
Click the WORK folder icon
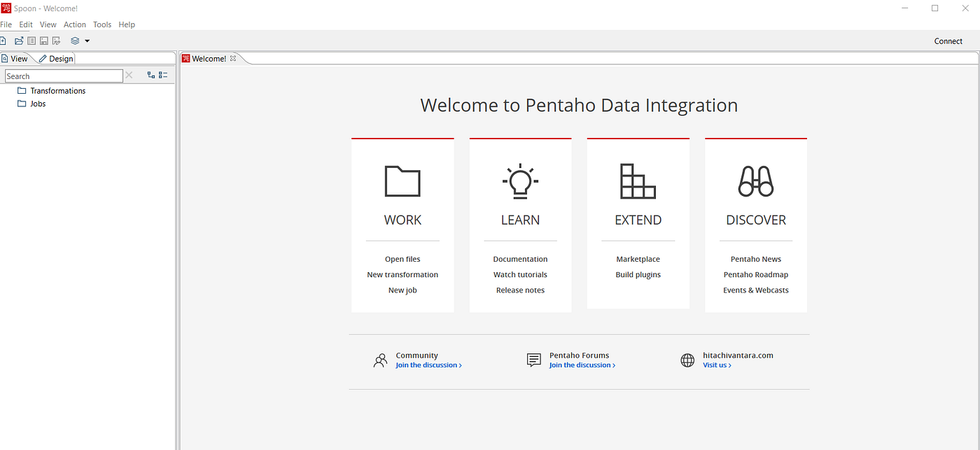[x=402, y=181]
